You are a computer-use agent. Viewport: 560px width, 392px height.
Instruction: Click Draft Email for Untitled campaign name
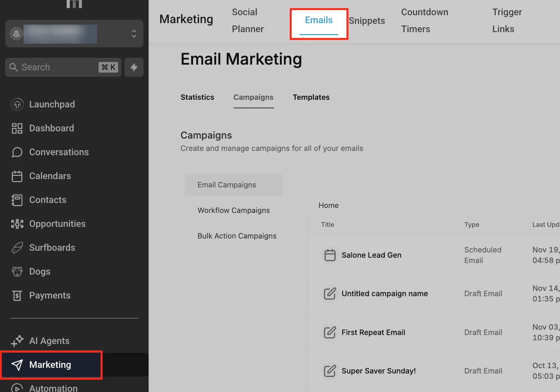(x=483, y=294)
